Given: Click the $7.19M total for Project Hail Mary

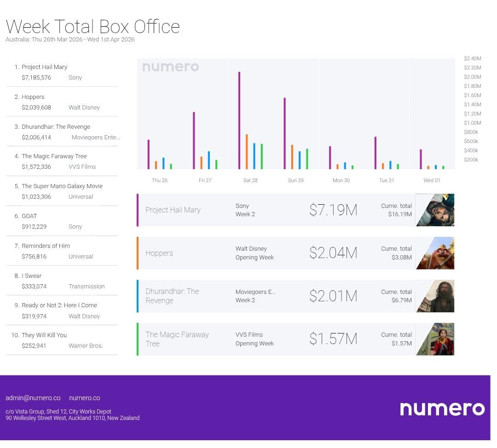Looking at the screenshot, I should point(333,210).
